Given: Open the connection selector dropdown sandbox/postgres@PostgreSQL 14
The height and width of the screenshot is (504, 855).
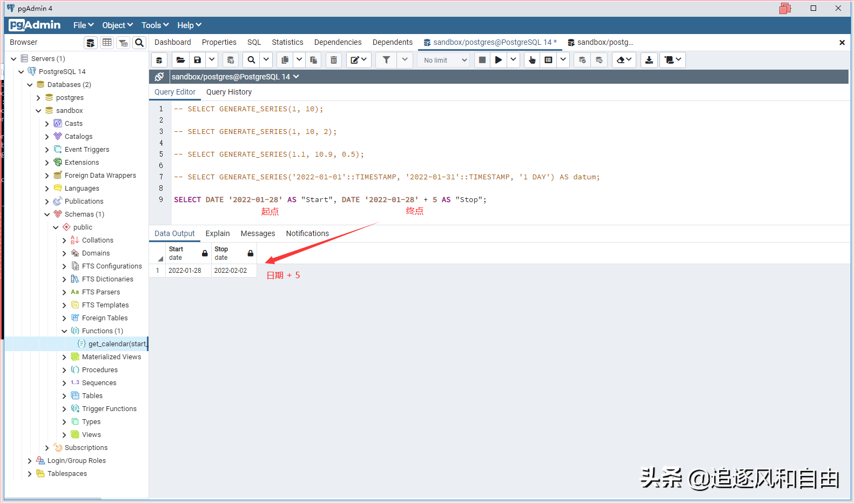Looking at the screenshot, I should point(235,77).
